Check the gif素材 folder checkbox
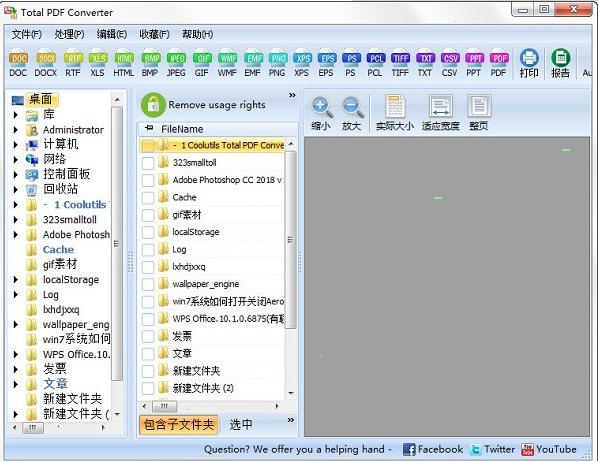Screen dimensions: 599x461 [147, 215]
